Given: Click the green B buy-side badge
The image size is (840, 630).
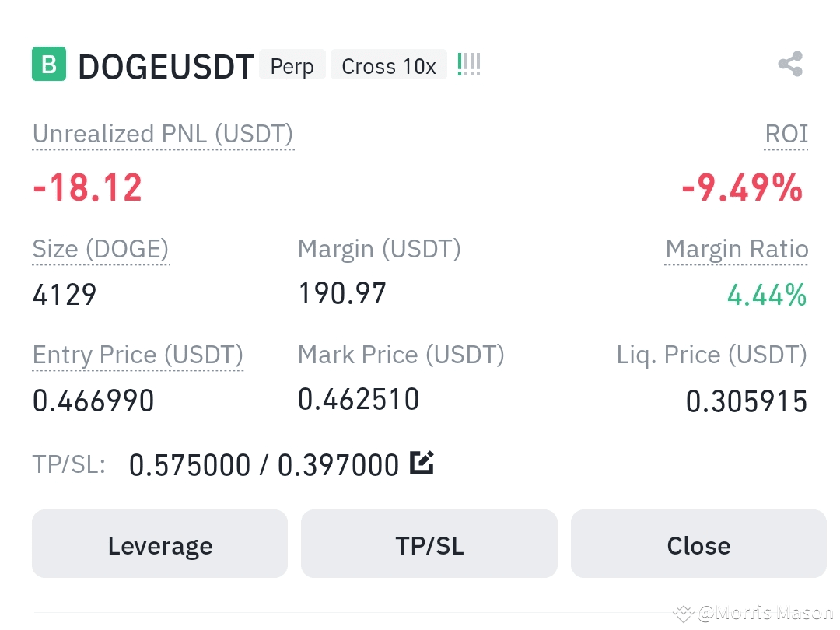Looking at the screenshot, I should (x=49, y=65).
